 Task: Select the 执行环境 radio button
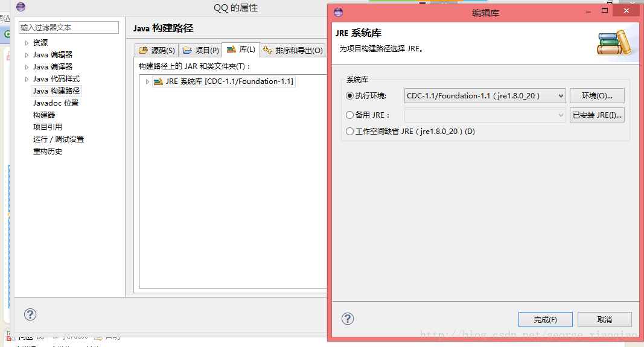coord(349,96)
